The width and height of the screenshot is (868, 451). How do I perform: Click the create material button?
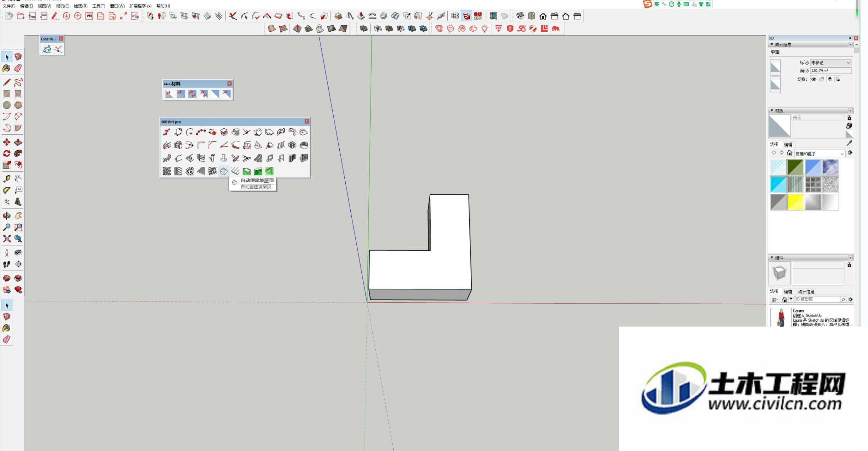pyautogui.click(x=849, y=126)
